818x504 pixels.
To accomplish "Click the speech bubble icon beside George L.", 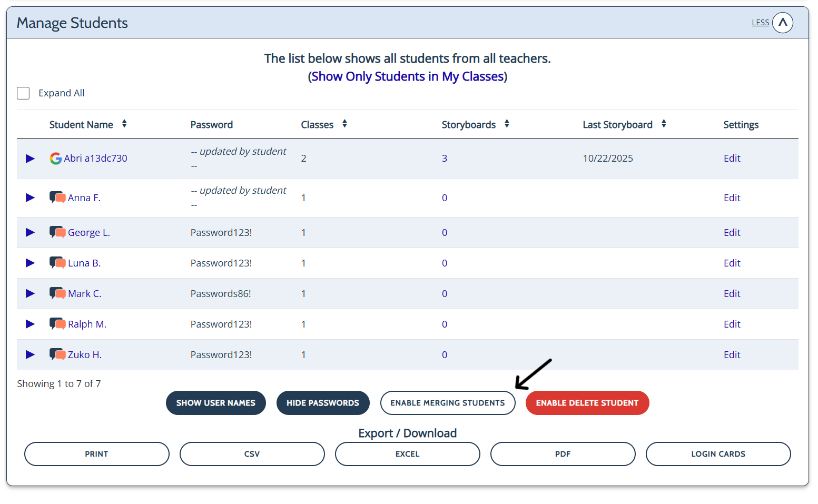I will click(57, 232).
